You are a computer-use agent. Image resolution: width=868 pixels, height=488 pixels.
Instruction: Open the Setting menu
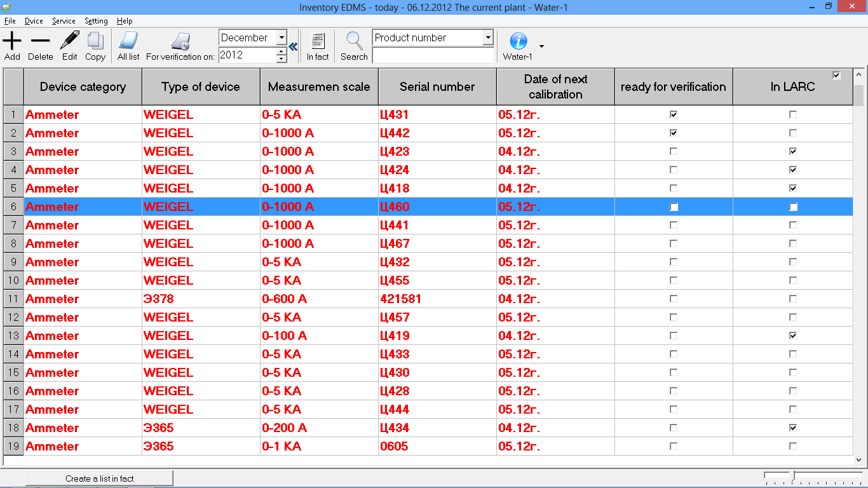96,21
